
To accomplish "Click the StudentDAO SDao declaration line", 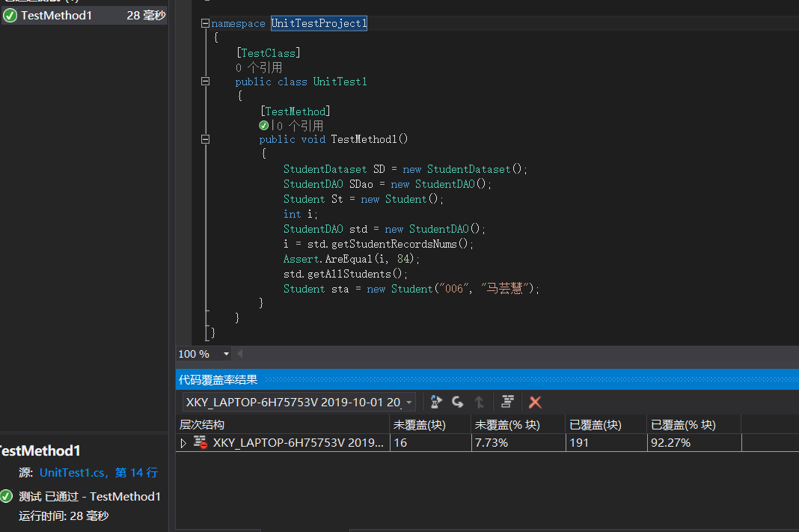I will [388, 185].
